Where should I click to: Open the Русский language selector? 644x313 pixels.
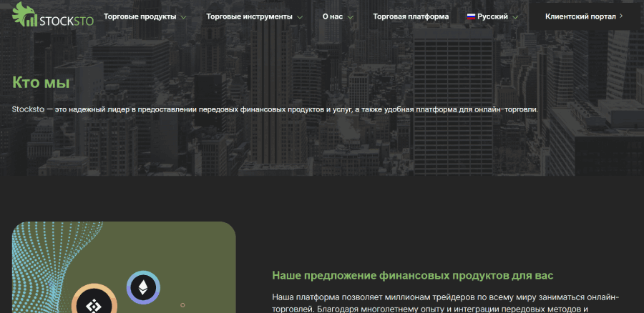coord(492,17)
